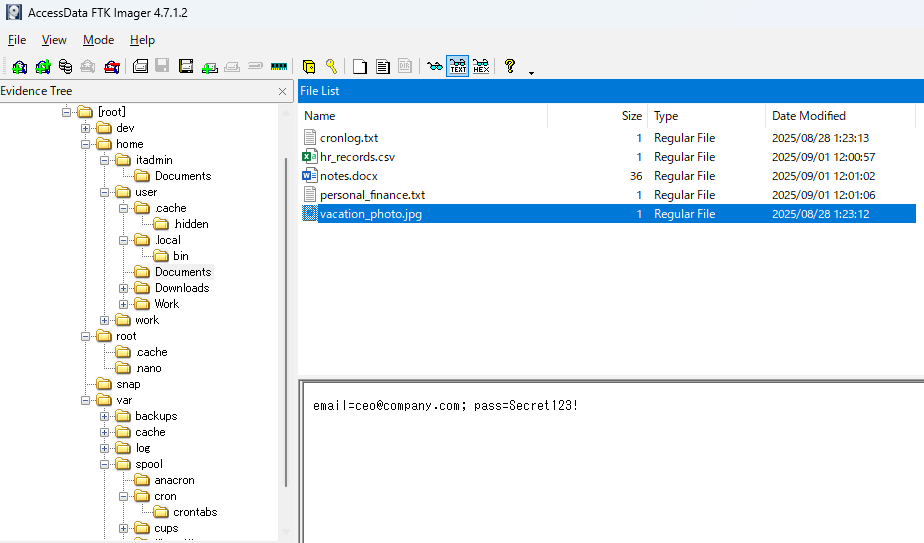Click the Evidence Tree scroll down arrow

click(x=286, y=532)
